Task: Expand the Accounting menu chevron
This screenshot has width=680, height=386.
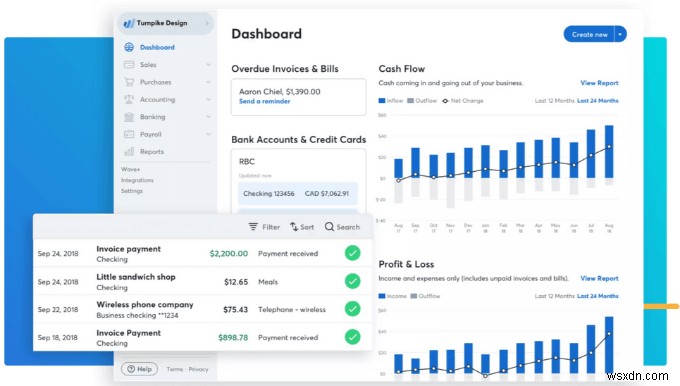Action: [x=208, y=99]
